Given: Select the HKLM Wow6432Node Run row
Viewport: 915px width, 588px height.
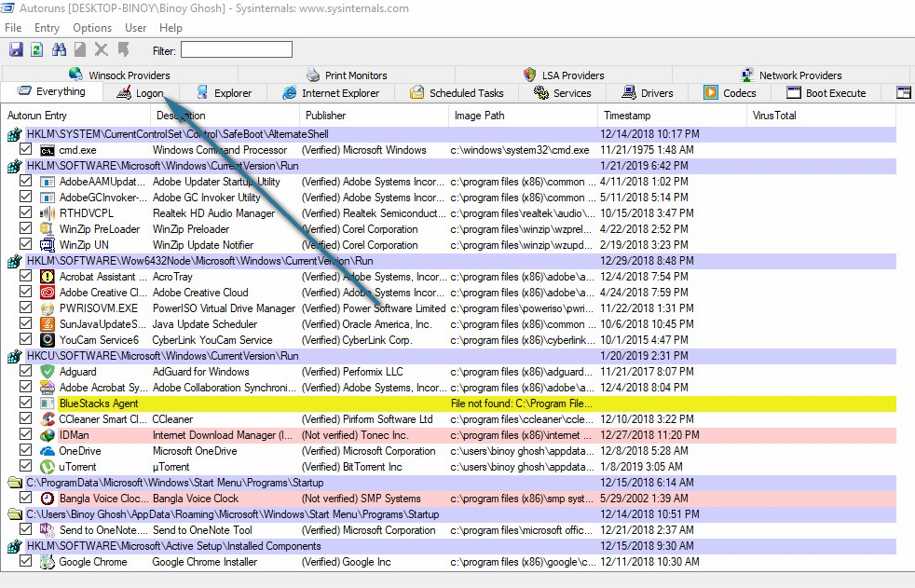Looking at the screenshot, I should [x=450, y=261].
